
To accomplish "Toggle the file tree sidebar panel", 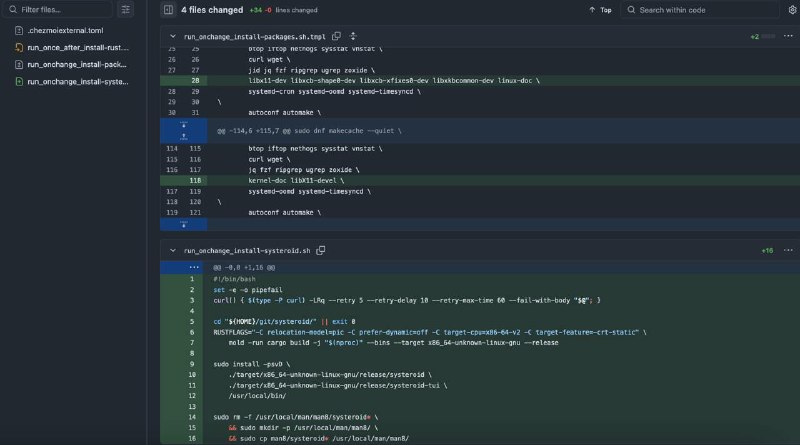I will coord(168,10).
